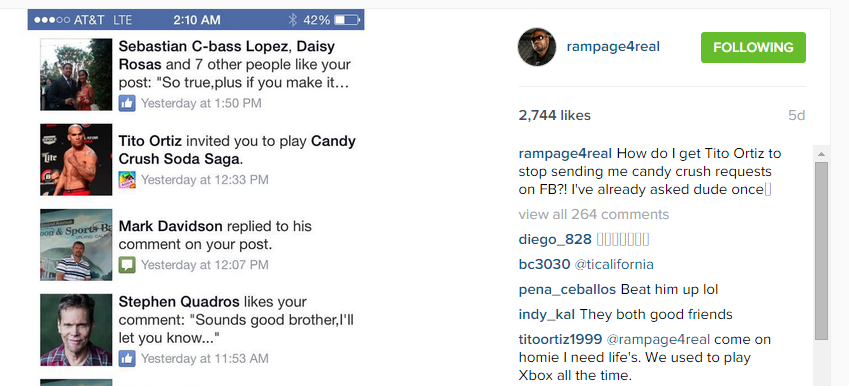Image resolution: width=849 pixels, height=386 pixels.
Task: Click Tito Ortiz profile photo thumbnail
Action: 76,160
